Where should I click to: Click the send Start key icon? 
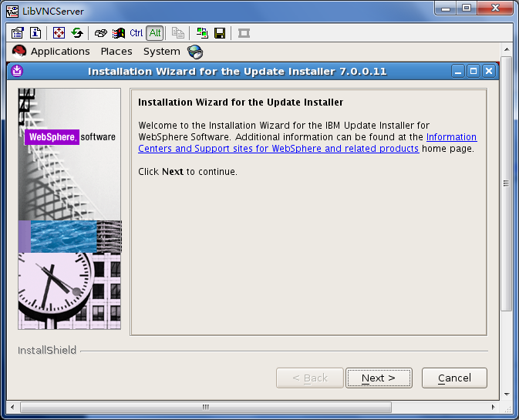[x=119, y=33]
